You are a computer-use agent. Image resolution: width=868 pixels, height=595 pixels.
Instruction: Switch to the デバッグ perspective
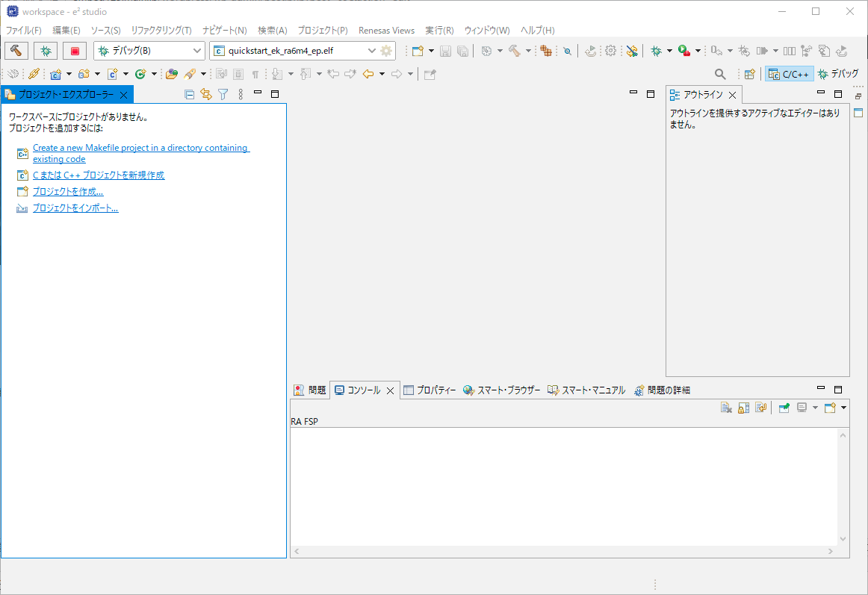(837, 74)
